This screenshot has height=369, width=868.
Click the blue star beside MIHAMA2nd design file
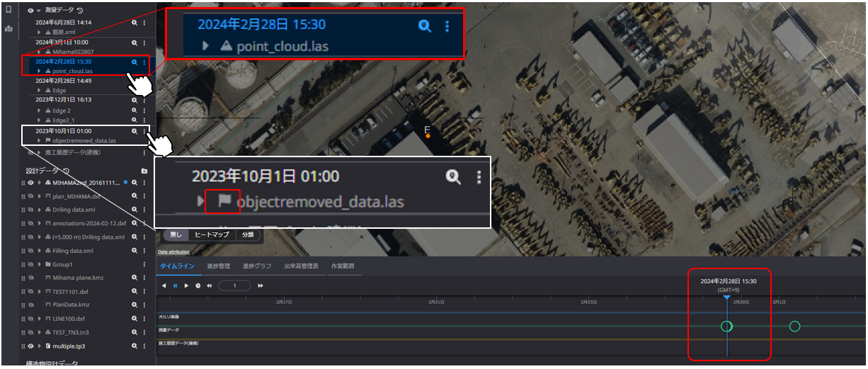pos(126,182)
